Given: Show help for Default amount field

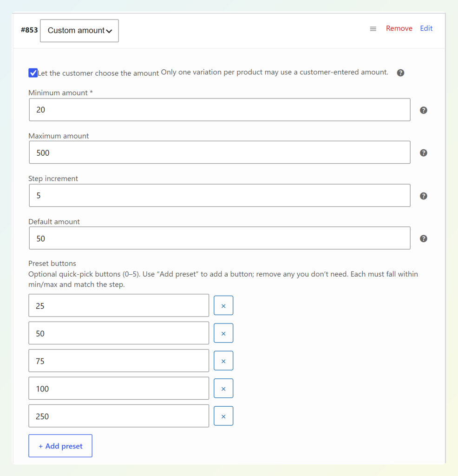Looking at the screenshot, I should pos(424,238).
